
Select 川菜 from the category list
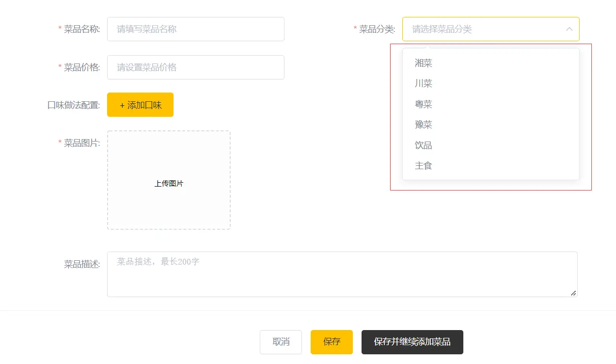point(490,83)
